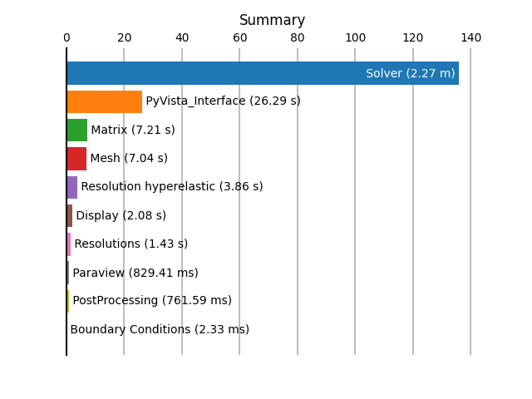Select the Matrix (7.21 s) label
Image resolution: width=532 pixels, height=399 pixels.
[133, 130]
